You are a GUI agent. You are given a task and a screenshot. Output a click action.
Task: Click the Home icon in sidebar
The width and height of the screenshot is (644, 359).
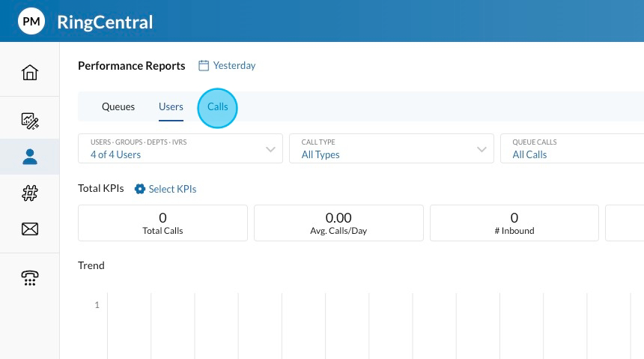click(30, 73)
